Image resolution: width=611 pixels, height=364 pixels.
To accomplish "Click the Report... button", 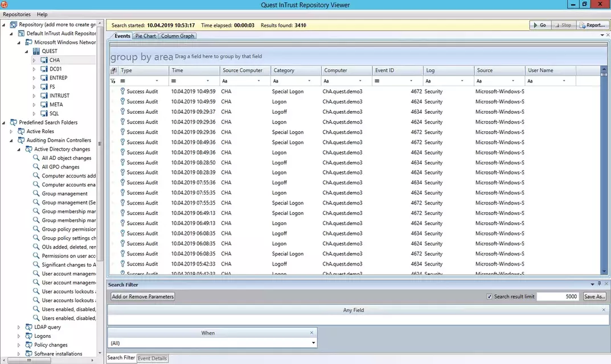I will (x=592, y=25).
